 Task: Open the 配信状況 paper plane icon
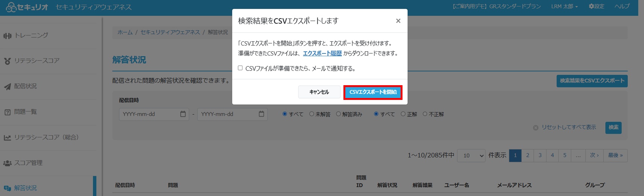[8, 87]
